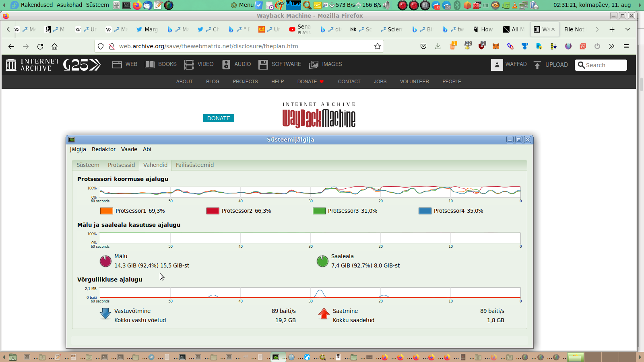Open the MetaMask fox extension
This screenshot has width=644, height=362.
click(x=496, y=46)
